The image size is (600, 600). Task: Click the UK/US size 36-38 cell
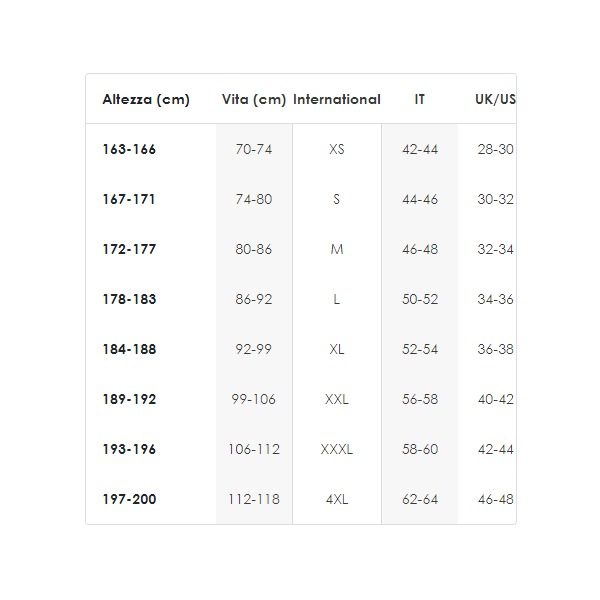(495, 350)
